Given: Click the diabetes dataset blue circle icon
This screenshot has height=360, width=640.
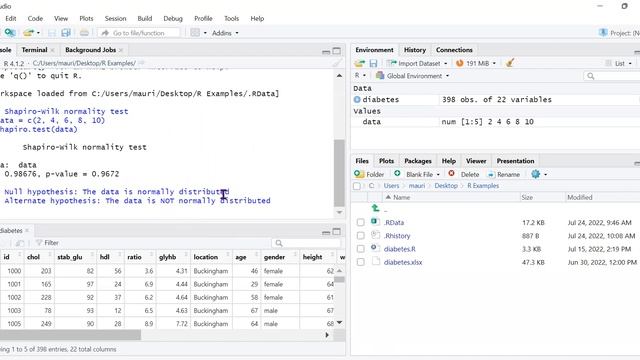Looking at the screenshot, I should pyautogui.click(x=357, y=99).
